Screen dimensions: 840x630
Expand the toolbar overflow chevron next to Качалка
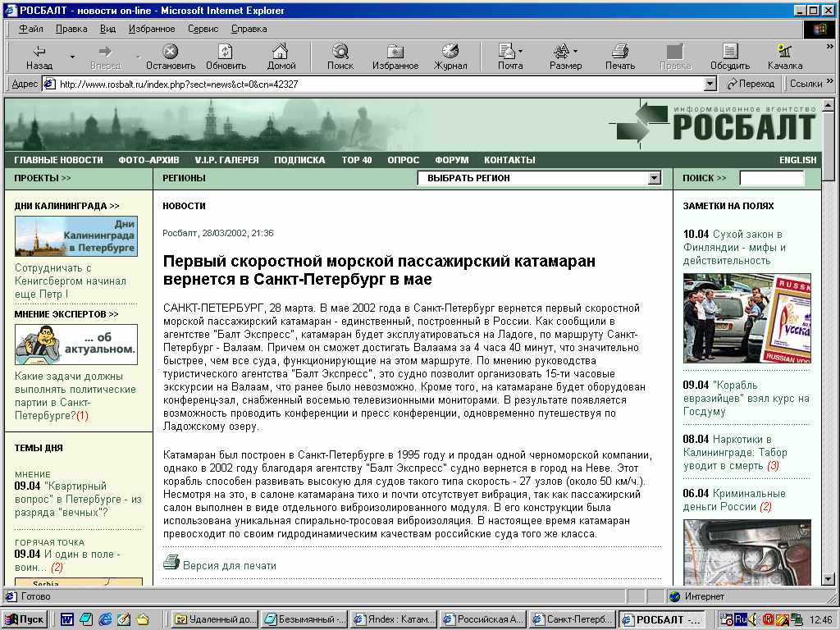point(830,47)
